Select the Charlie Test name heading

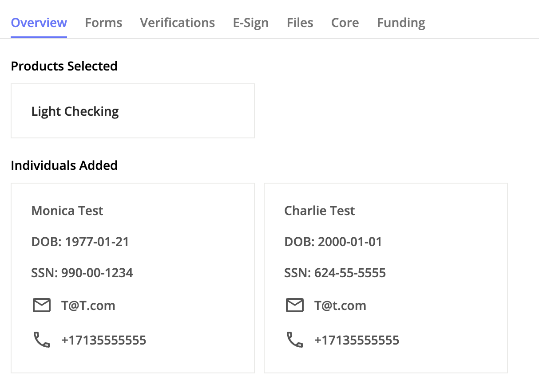pos(320,211)
